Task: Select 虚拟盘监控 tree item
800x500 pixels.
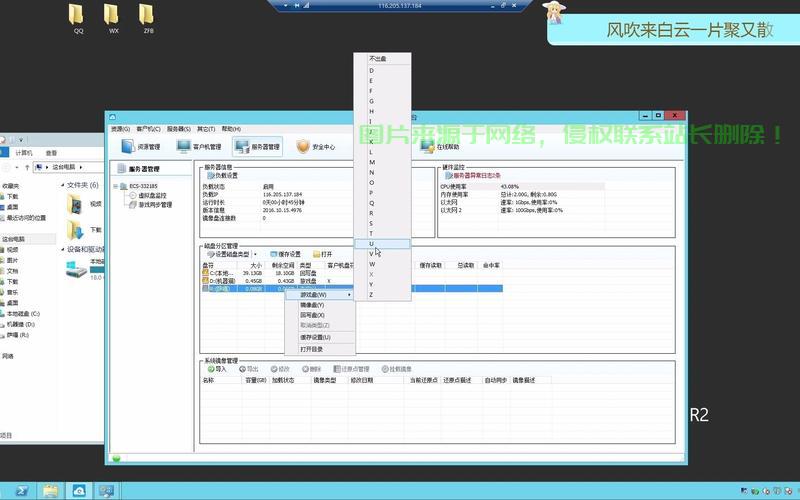Action: (152, 195)
